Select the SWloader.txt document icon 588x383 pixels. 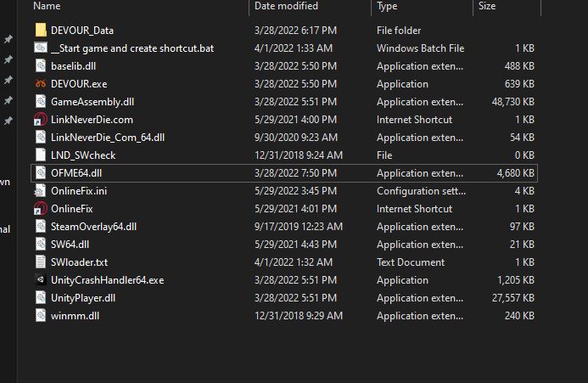(x=41, y=262)
